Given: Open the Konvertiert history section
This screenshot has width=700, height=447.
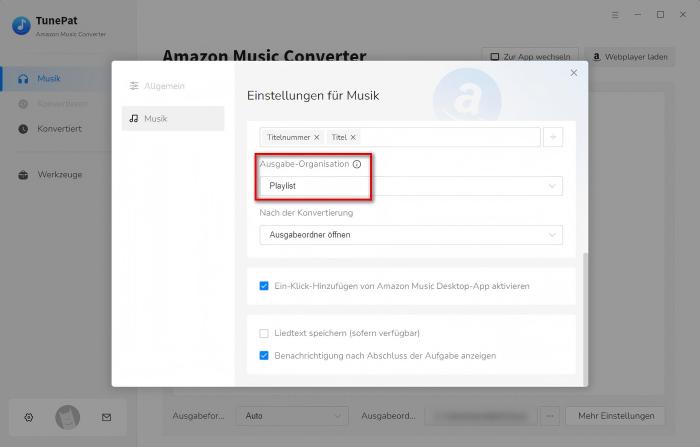Looking at the screenshot, I should [56, 129].
